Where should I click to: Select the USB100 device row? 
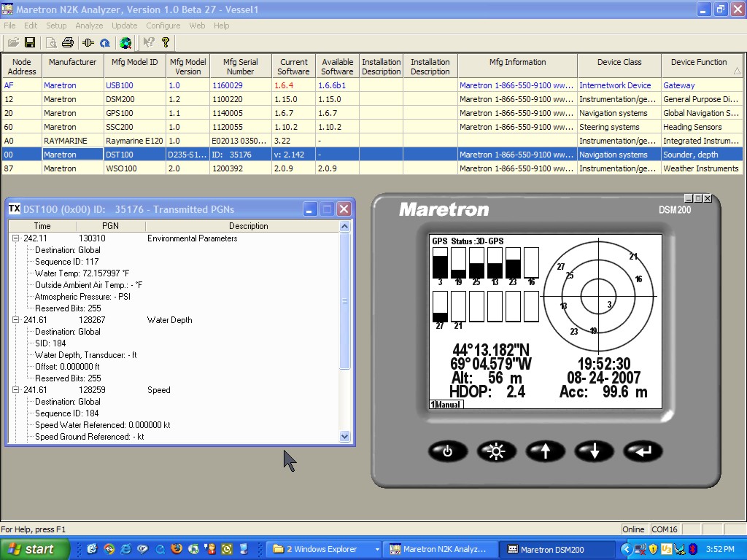[372, 85]
